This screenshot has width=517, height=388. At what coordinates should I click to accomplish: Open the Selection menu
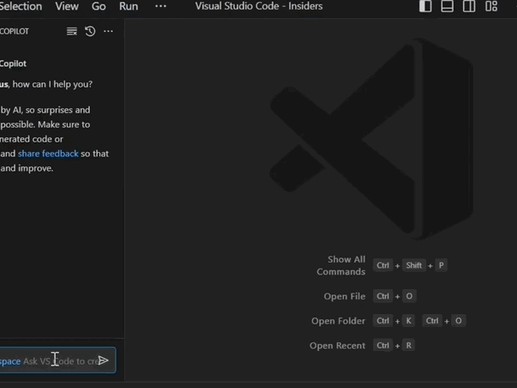(x=21, y=6)
